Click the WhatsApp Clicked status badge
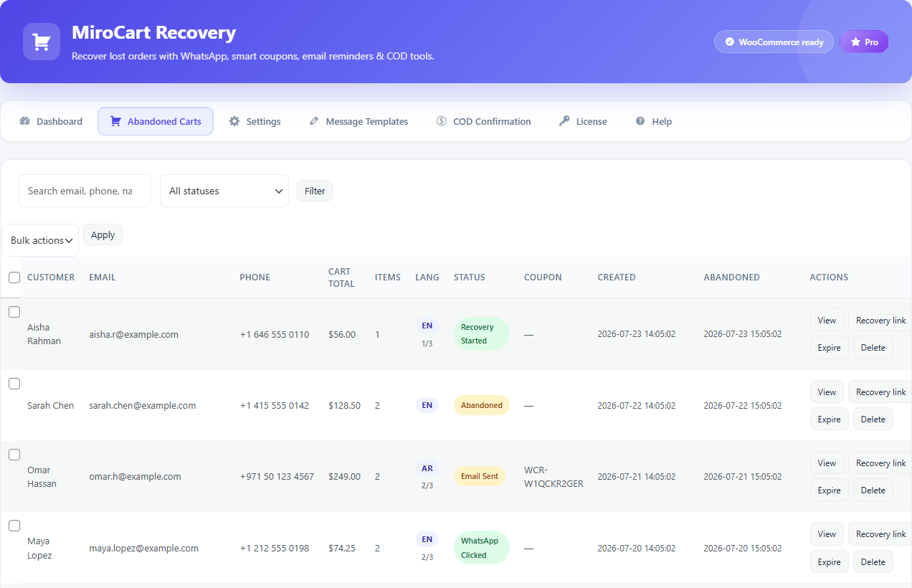The height and width of the screenshot is (588, 912). click(481, 548)
